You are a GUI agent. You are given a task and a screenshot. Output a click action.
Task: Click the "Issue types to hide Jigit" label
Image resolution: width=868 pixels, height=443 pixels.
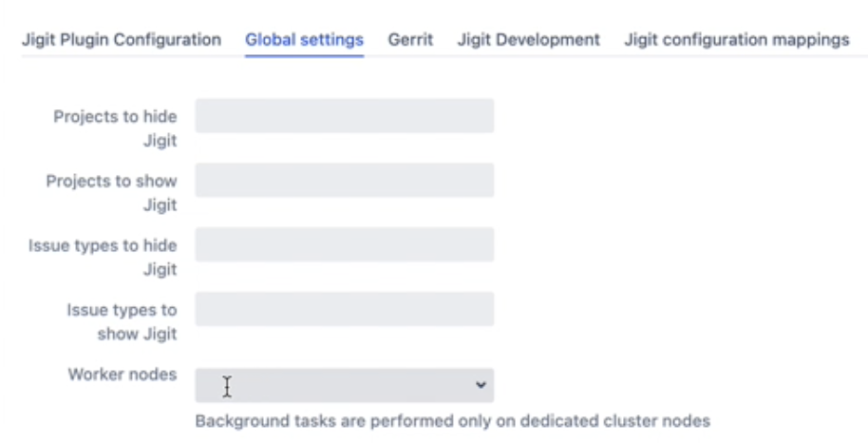[104, 257]
